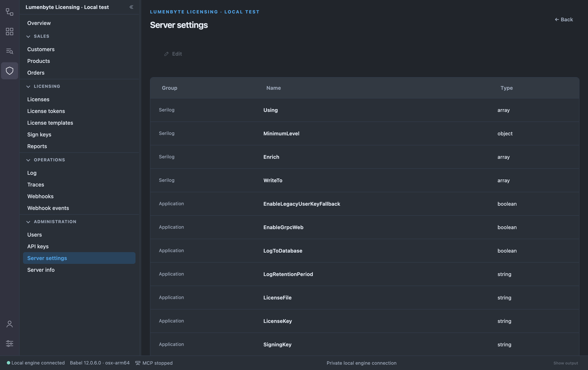Viewport: 588px width, 370px height.
Task: Select the LogRetentionPeriod setting row
Action: (x=365, y=274)
